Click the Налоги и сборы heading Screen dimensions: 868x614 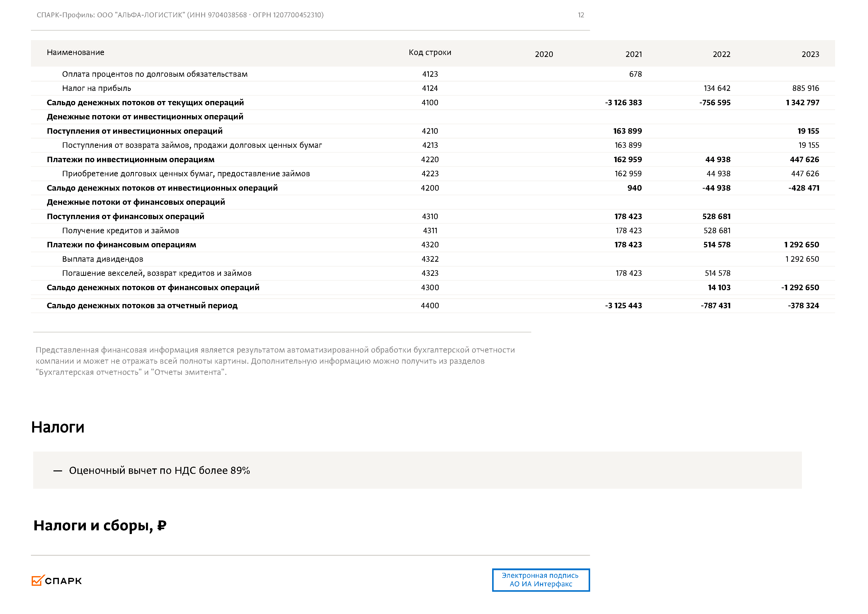100,525
